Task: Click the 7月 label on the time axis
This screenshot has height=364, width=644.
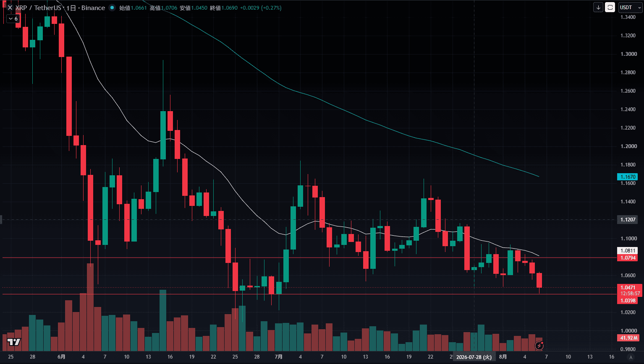Action: (278, 357)
